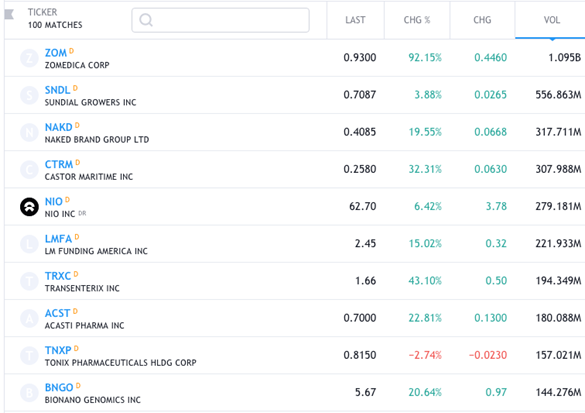This screenshot has width=585, height=413.
Task: Click the N avatar icon for NAKD
Action: click(29, 132)
